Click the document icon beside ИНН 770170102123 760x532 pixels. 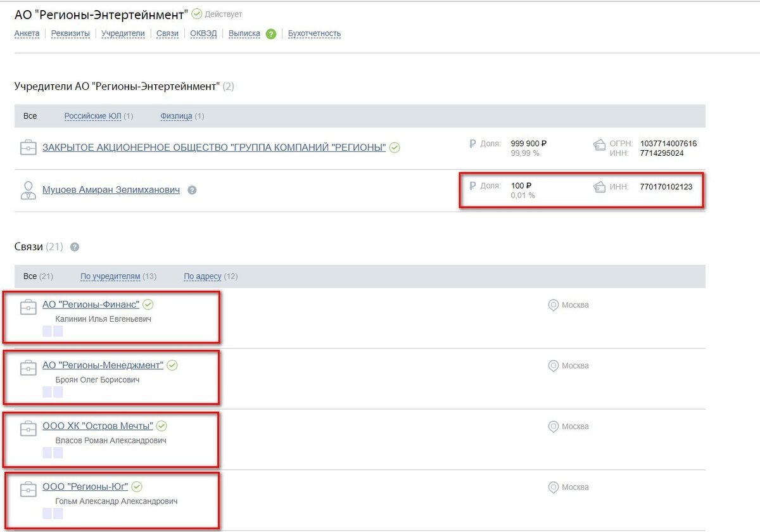[x=600, y=187]
